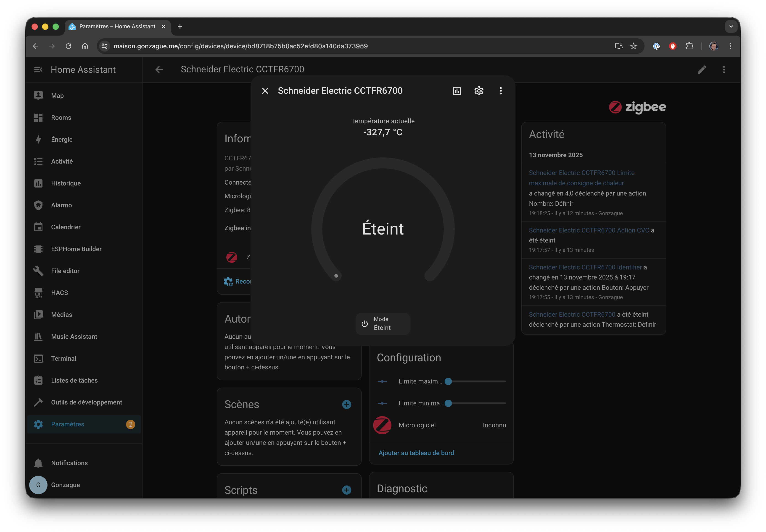The width and height of the screenshot is (766, 532).
Task: Bookmark page with star icon
Action: point(633,46)
